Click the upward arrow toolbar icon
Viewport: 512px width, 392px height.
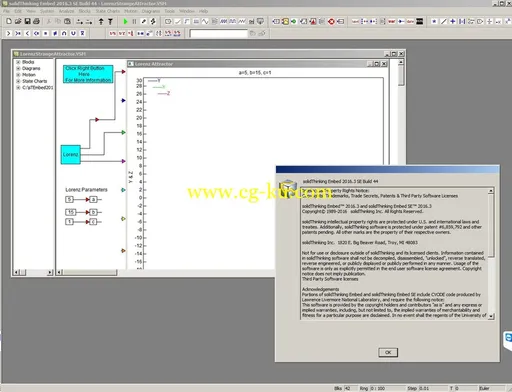101,21
